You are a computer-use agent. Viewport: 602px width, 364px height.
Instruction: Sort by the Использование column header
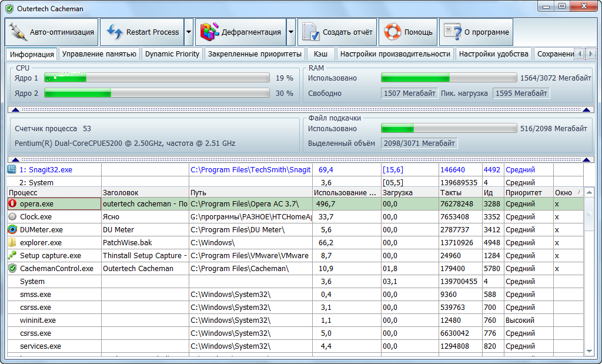point(347,192)
